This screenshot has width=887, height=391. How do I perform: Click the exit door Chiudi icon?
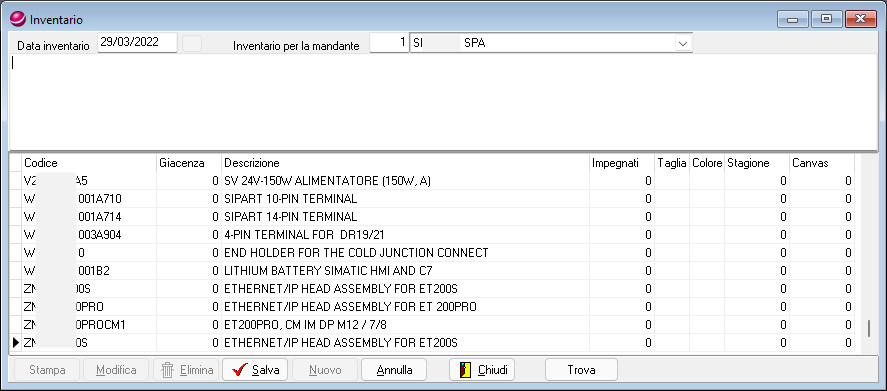pos(466,370)
